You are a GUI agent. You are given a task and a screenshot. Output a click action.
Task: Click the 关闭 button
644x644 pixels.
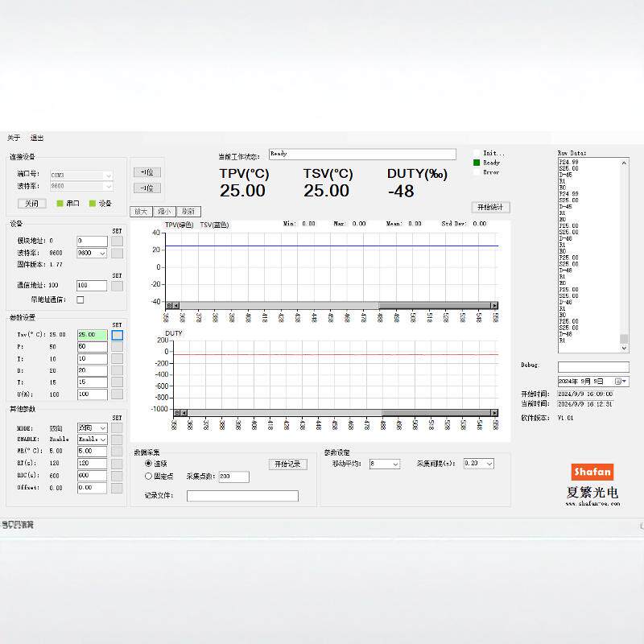pyautogui.click(x=31, y=204)
